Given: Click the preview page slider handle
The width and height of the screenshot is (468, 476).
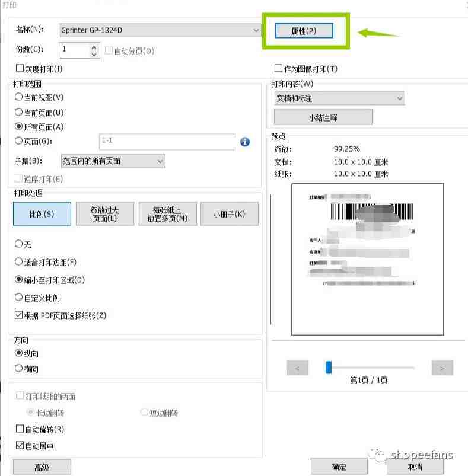Looking at the screenshot, I should point(328,368).
